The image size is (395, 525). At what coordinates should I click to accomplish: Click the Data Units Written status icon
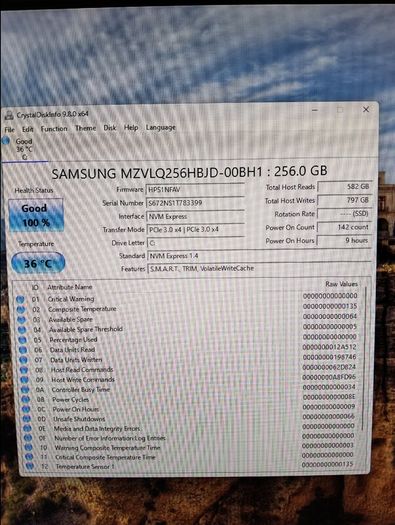(x=23, y=360)
